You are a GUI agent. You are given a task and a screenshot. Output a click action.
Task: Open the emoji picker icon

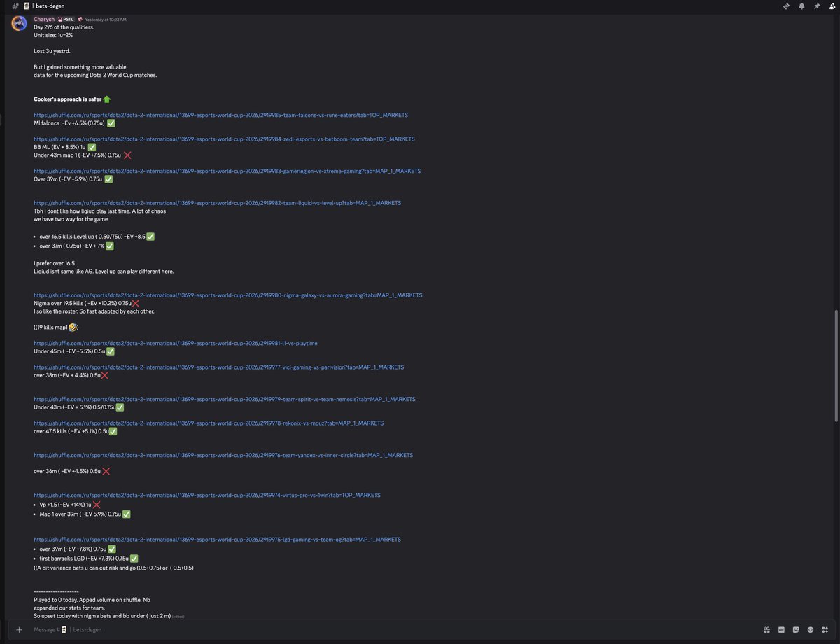point(811,629)
